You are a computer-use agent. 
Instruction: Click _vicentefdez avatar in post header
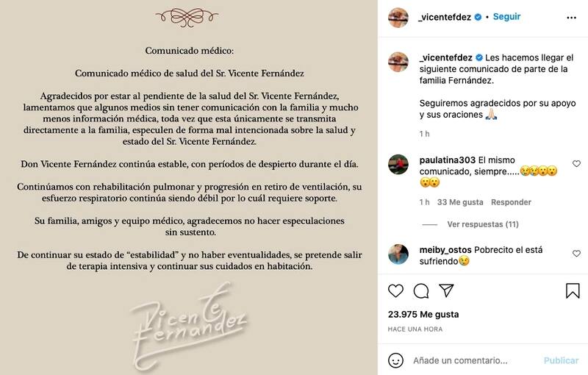(398, 17)
